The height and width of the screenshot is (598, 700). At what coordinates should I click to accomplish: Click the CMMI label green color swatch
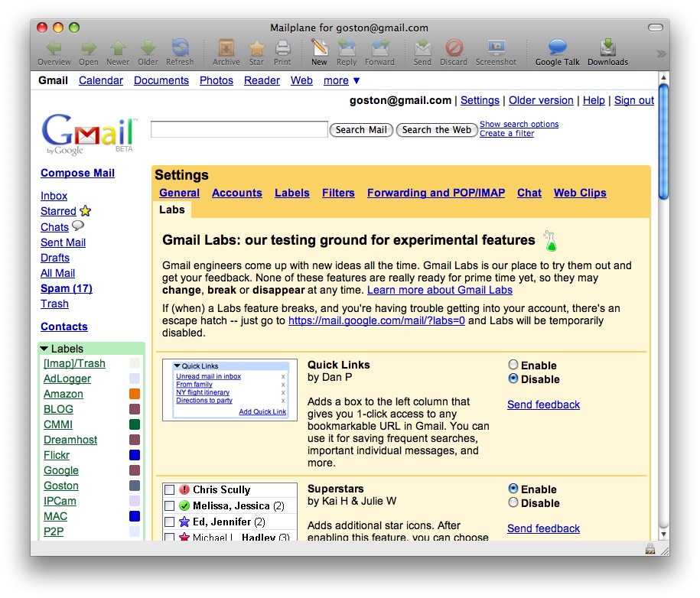pos(135,424)
